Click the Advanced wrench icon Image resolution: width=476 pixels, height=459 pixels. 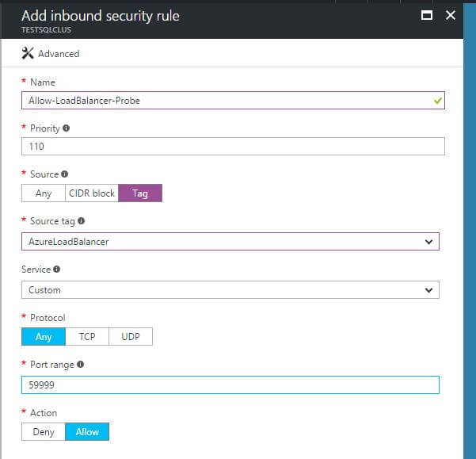[28, 54]
